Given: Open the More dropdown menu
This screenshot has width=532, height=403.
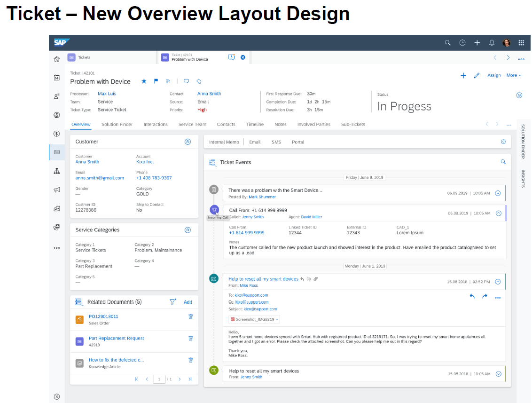Looking at the screenshot, I should [514, 75].
